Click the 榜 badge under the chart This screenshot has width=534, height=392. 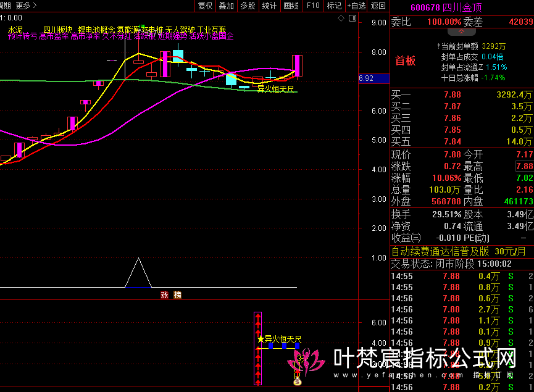[x=177, y=295]
